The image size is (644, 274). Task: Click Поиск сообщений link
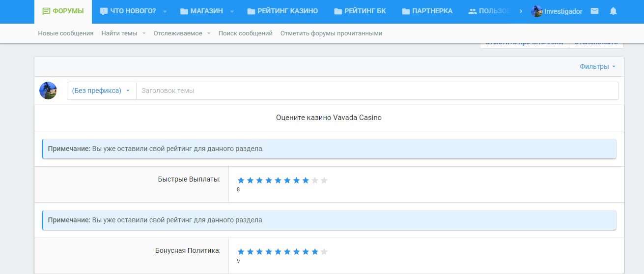click(x=246, y=33)
